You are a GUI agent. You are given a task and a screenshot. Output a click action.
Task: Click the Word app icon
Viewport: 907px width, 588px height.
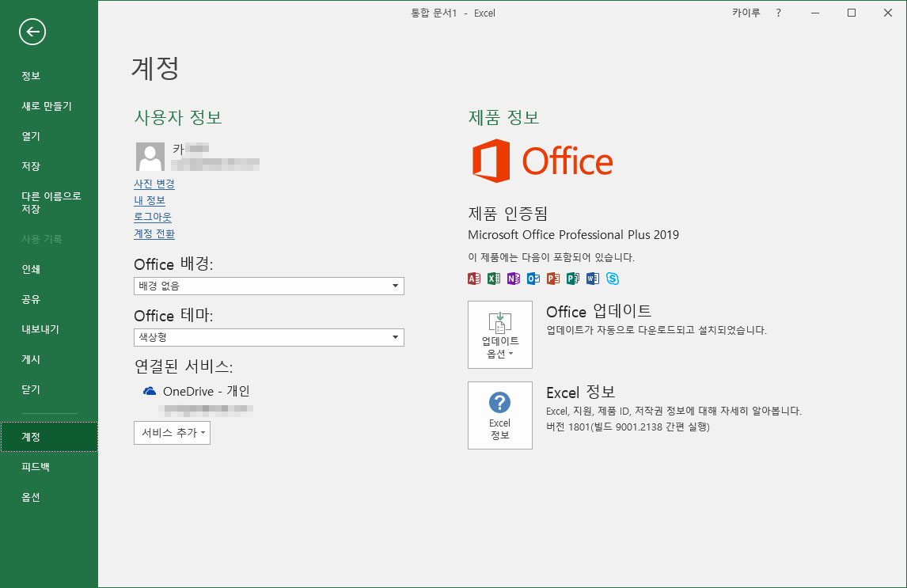(593, 279)
